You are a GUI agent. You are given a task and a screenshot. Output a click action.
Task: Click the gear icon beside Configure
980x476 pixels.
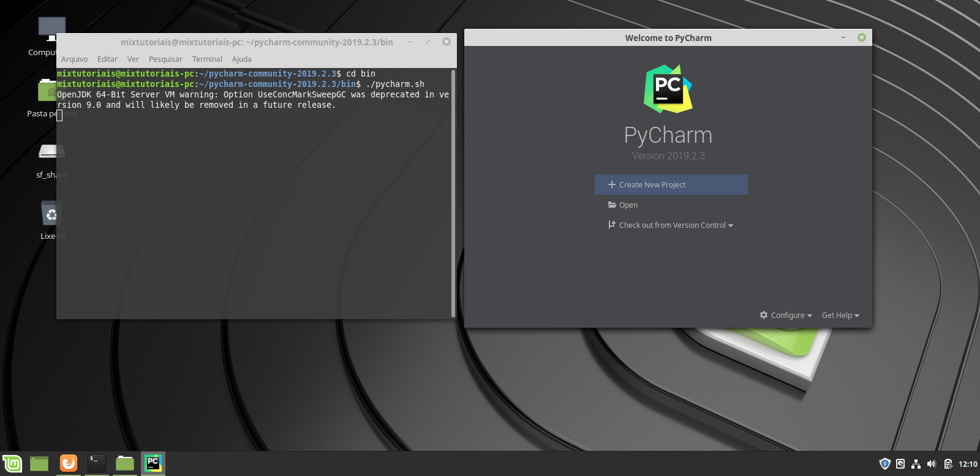(764, 315)
